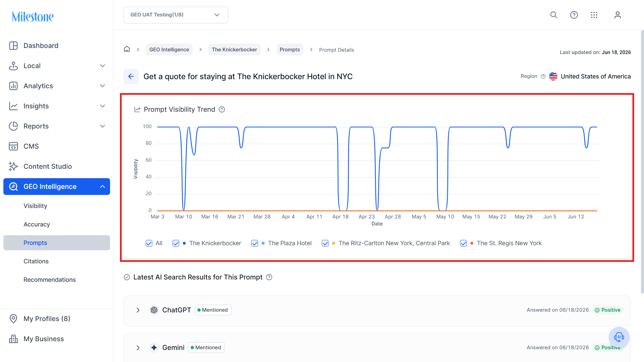Click the Local sidebar icon
The image size is (644, 362).
[x=13, y=66]
